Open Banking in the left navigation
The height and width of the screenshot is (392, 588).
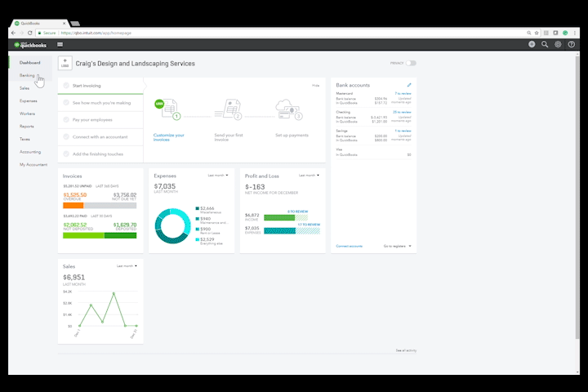(x=27, y=75)
